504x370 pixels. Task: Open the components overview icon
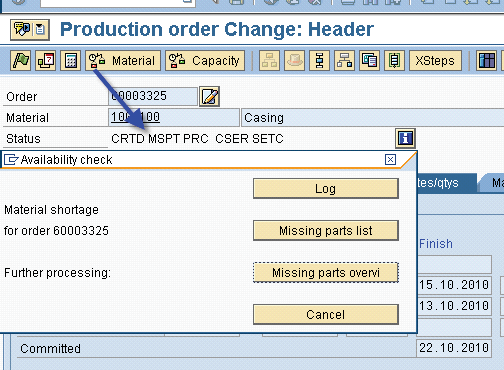point(344,60)
